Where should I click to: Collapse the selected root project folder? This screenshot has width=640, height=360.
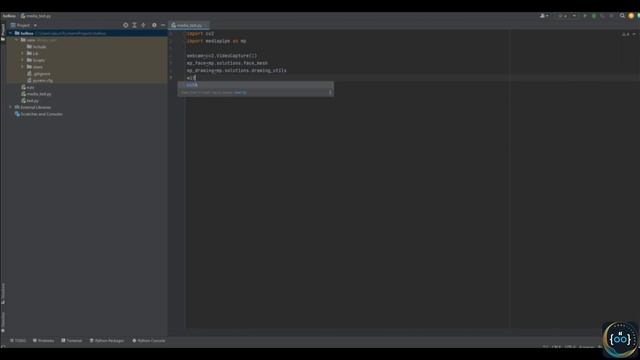[11, 33]
